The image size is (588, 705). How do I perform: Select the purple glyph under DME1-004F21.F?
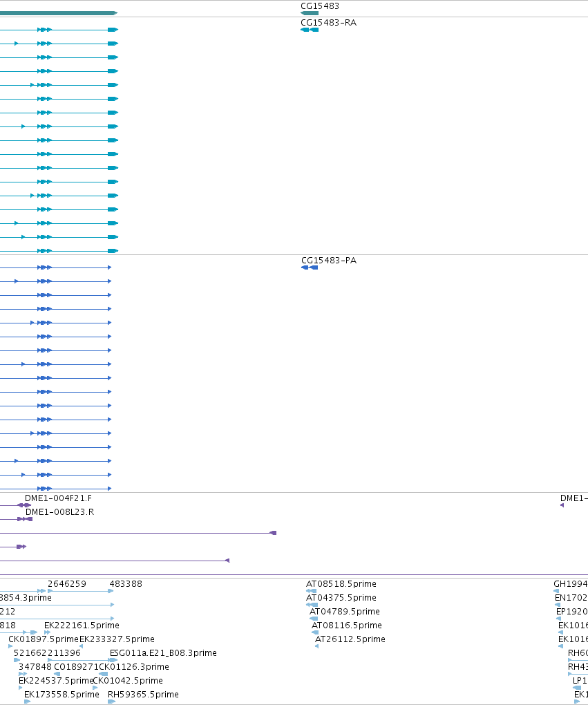point(24,505)
